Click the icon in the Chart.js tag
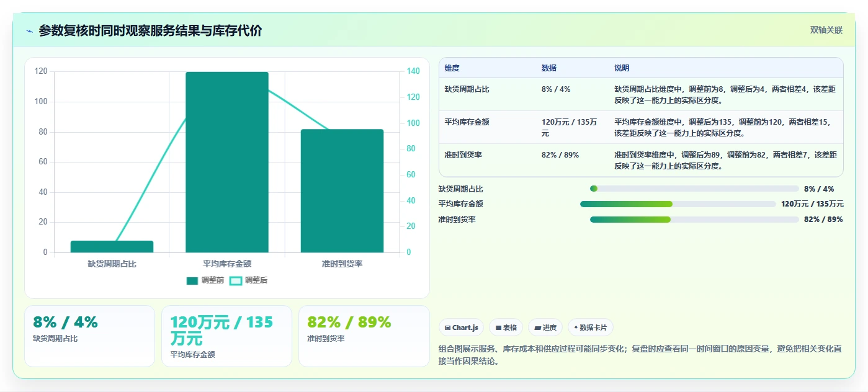Screen dimensions: 868x392 pos(448,327)
